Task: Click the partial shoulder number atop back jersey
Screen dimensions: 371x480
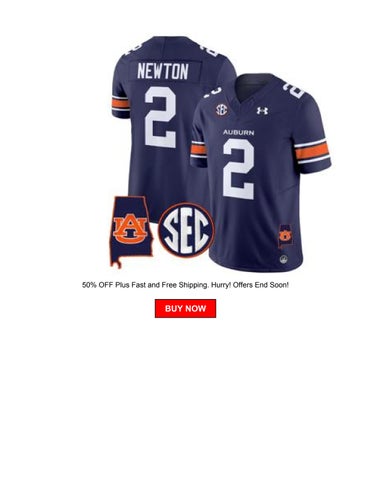Action: pyautogui.click(x=209, y=47)
